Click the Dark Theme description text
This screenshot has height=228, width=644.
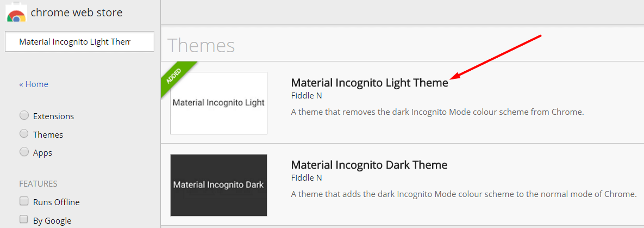pos(464,194)
